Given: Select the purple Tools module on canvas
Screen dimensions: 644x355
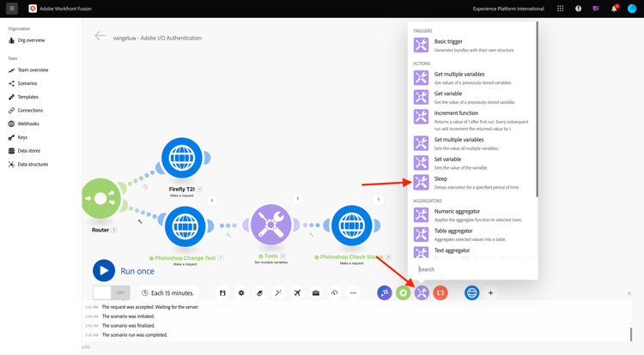Looking at the screenshot, I should 270,225.
